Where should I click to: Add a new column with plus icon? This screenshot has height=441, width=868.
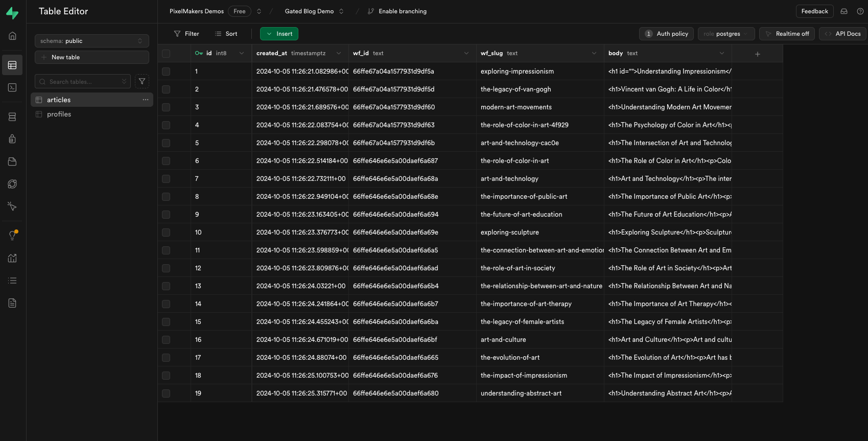click(758, 54)
